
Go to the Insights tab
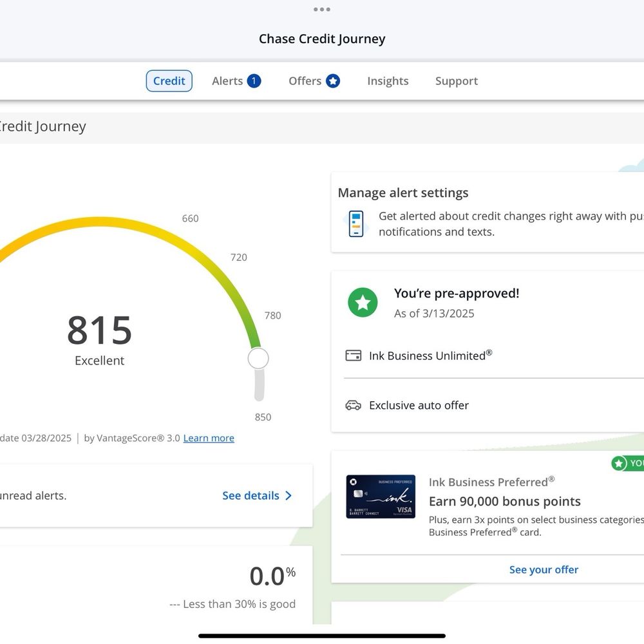tap(388, 81)
